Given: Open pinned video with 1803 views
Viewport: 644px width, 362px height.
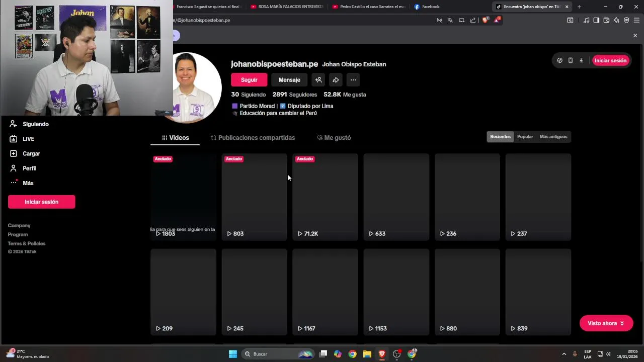Looking at the screenshot, I should click(x=183, y=197).
